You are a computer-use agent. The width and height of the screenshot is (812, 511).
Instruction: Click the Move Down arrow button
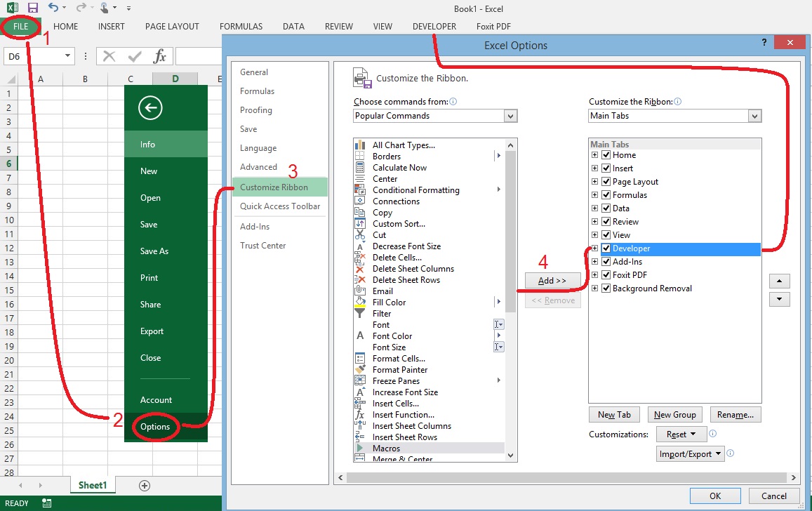click(x=780, y=299)
